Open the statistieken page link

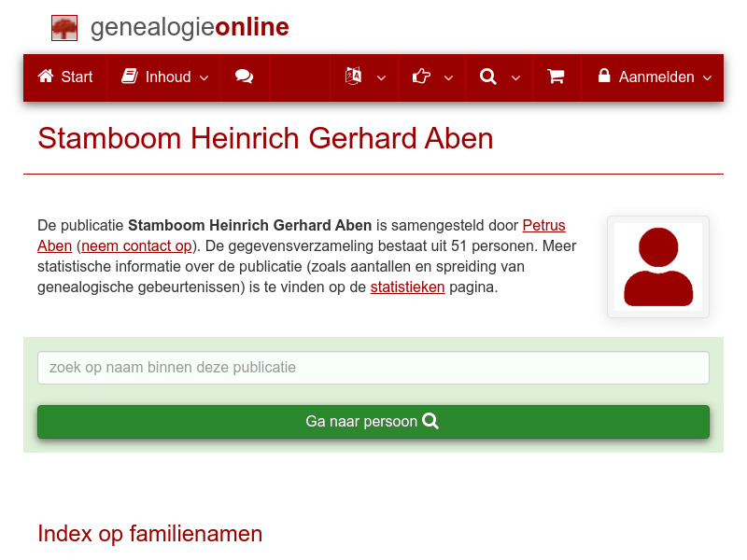pyautogui.click(x=407, y=287)
